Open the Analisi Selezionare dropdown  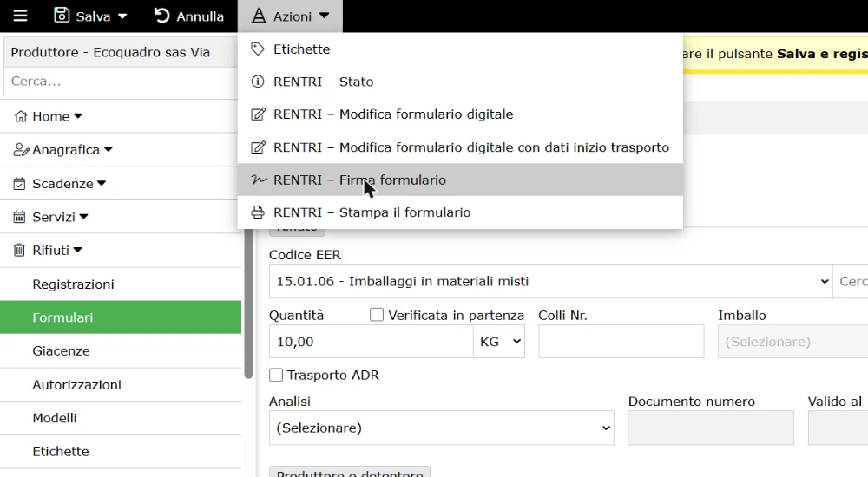pyautogui.click(x=441, y=428)
